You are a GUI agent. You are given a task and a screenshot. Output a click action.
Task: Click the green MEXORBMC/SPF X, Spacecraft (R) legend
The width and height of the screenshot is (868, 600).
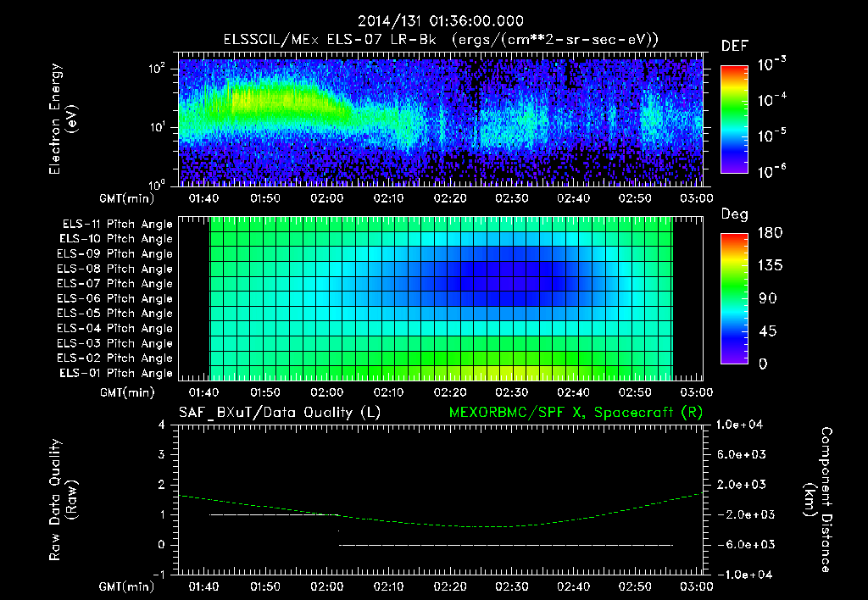576,413
